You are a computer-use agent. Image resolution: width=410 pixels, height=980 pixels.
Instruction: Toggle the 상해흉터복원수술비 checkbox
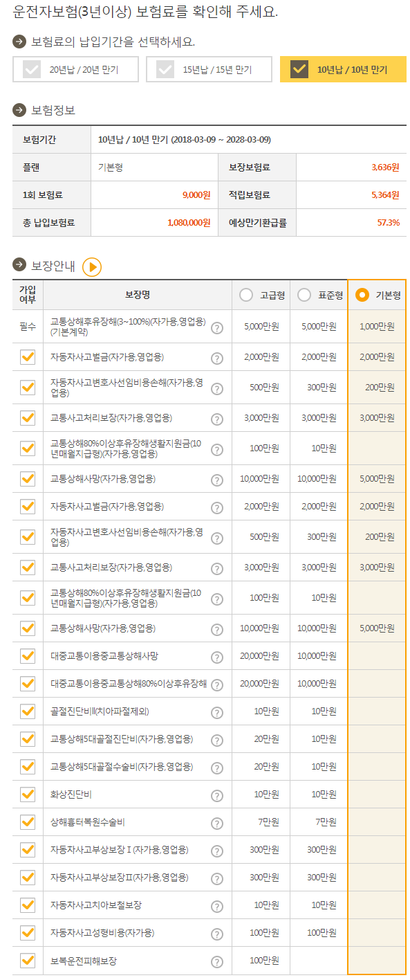(28, 822)
